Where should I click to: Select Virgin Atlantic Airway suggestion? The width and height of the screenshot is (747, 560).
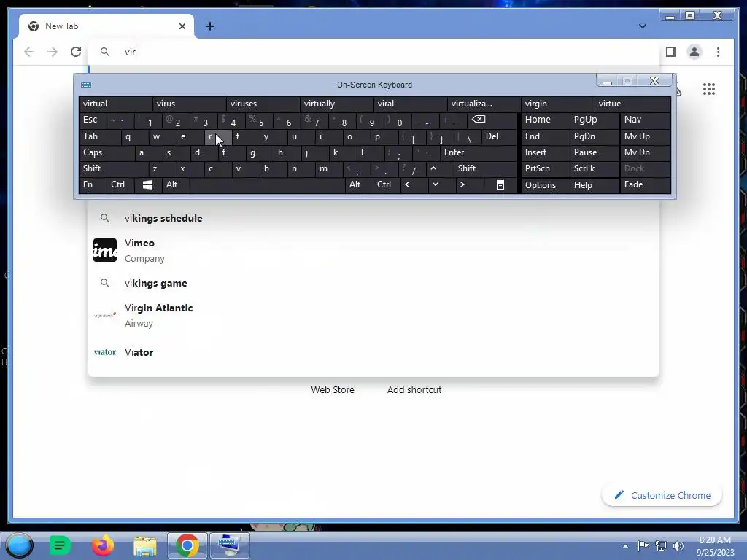point(373,315)
